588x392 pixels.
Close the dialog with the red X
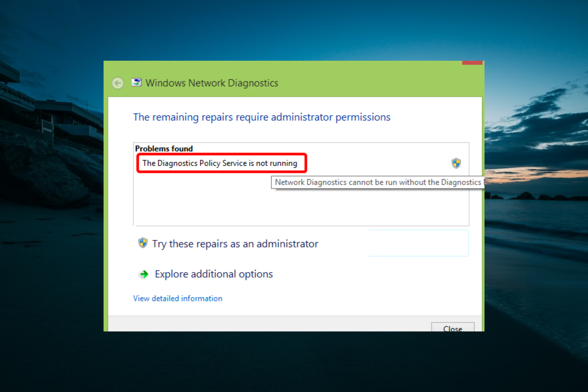click(x=472, y=62)
